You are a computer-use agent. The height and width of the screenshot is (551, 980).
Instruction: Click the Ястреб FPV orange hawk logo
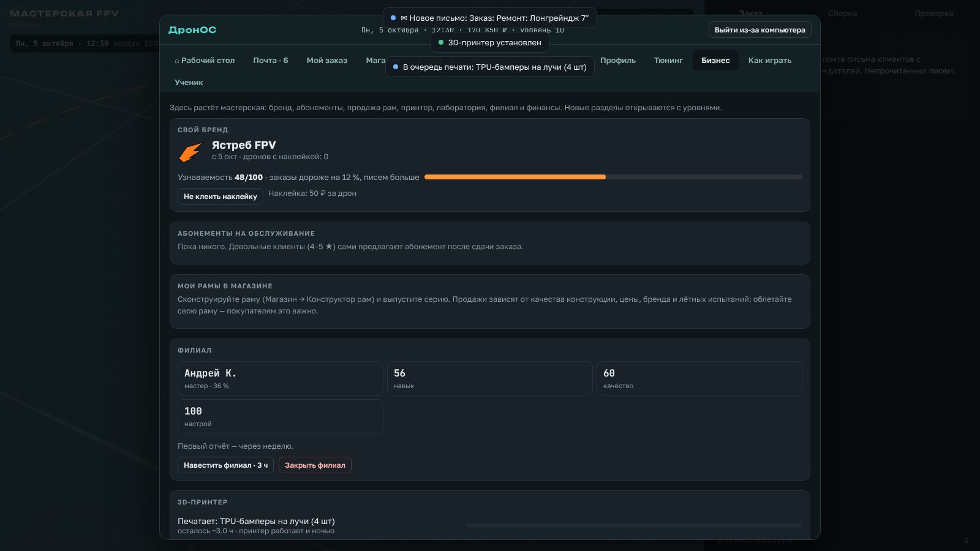(x=190, y=152)
